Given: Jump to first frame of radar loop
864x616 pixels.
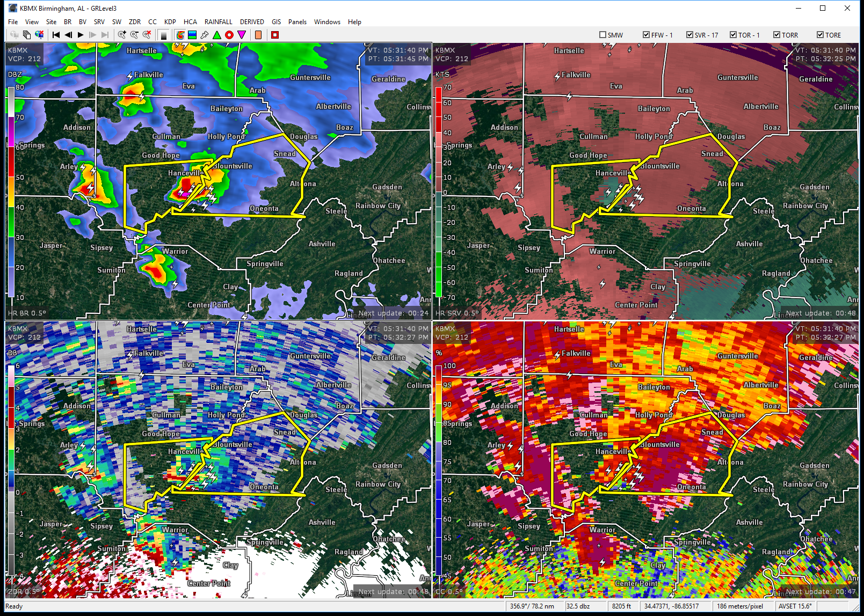Looking at the screenshot, I should point(56,35).
